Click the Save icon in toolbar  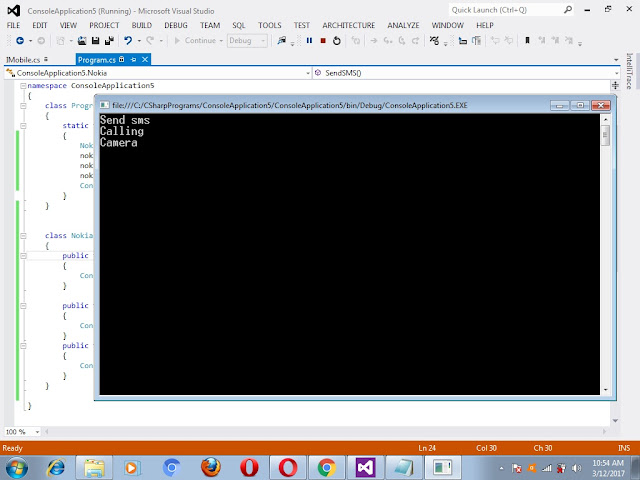pos(96,40)
